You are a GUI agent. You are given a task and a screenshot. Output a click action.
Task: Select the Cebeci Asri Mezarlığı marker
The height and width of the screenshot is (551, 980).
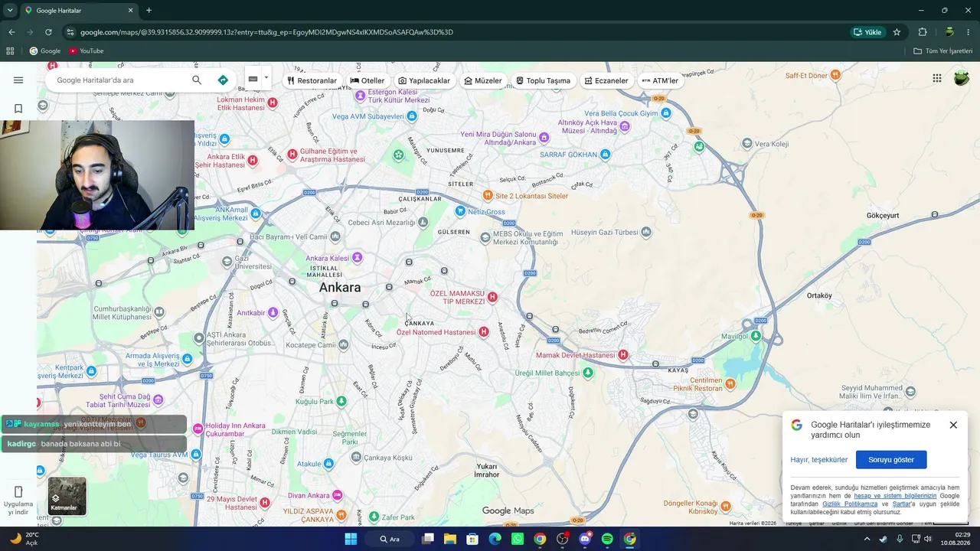423,223
